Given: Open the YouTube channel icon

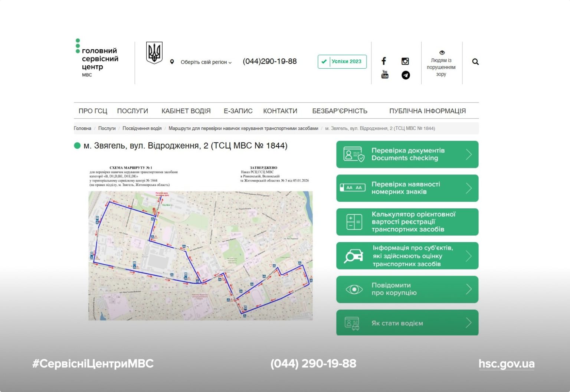Looking at the screenshot, I should click(x=385, y=75).
